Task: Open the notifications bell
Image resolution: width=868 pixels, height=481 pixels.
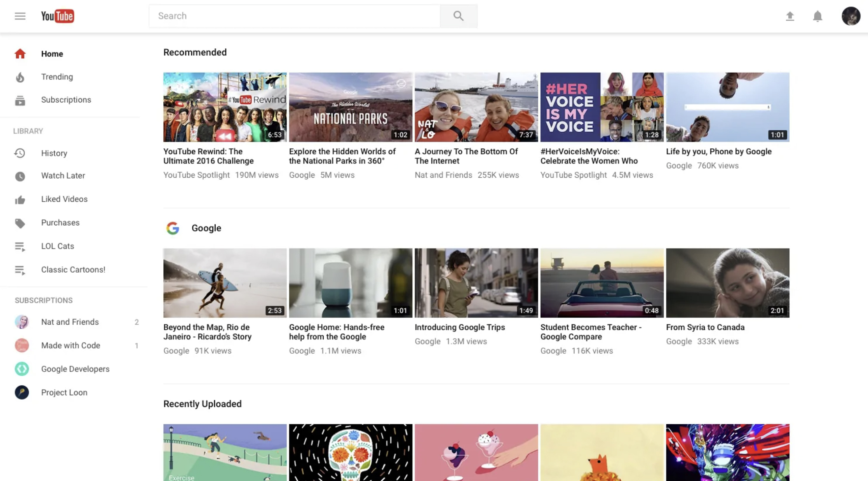Action: (817, 16)
